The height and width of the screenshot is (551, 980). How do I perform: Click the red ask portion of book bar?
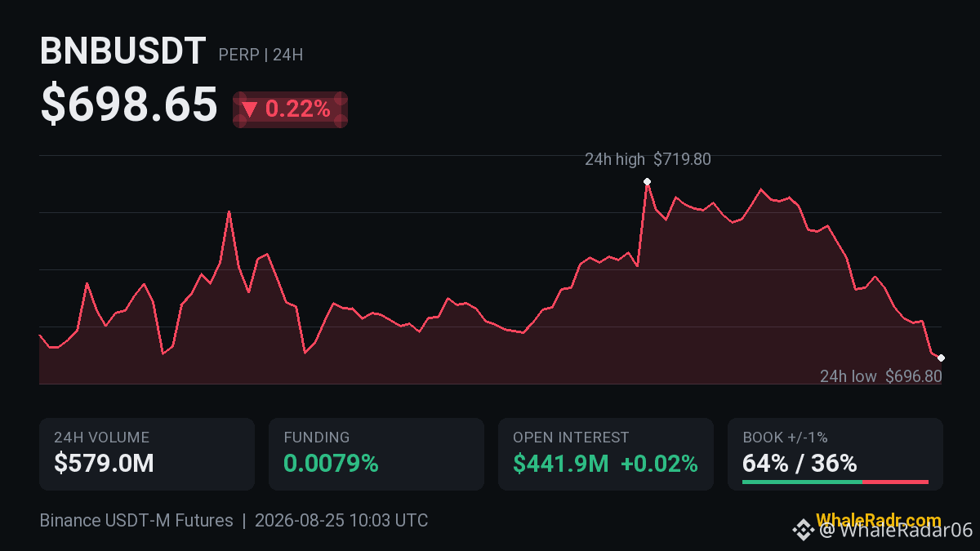(895, 482)
